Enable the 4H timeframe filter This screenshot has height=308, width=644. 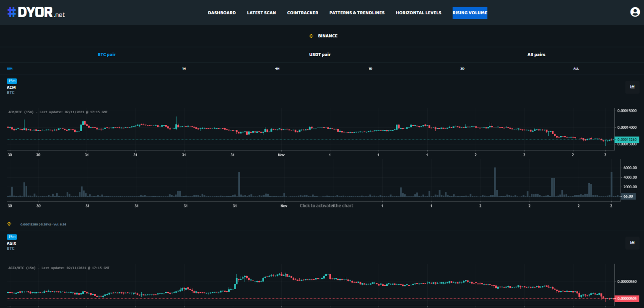point(277,68)
